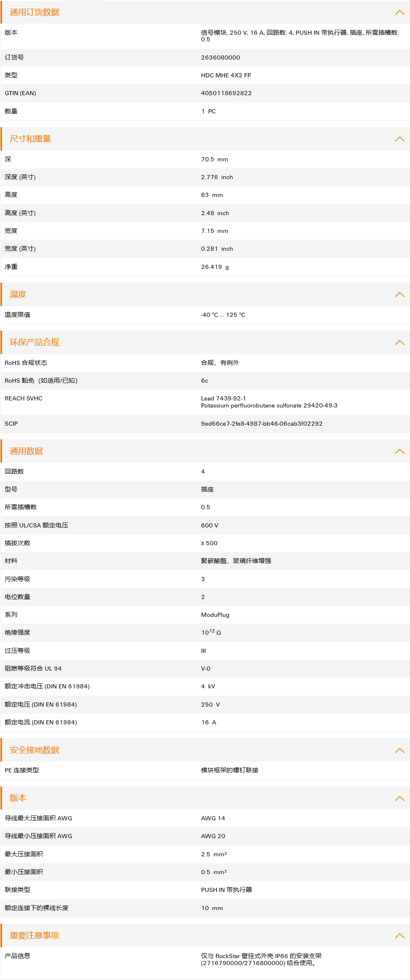Click the min conductor value AWG 20
The height and width of the screenshot is (980, 410).
pos(213,836)
